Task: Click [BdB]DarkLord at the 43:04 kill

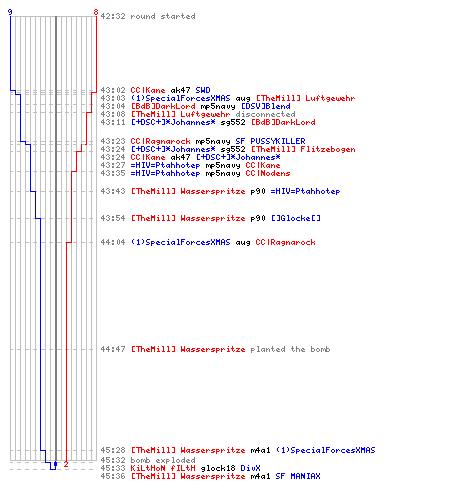Action: click(x=163, y=106)
